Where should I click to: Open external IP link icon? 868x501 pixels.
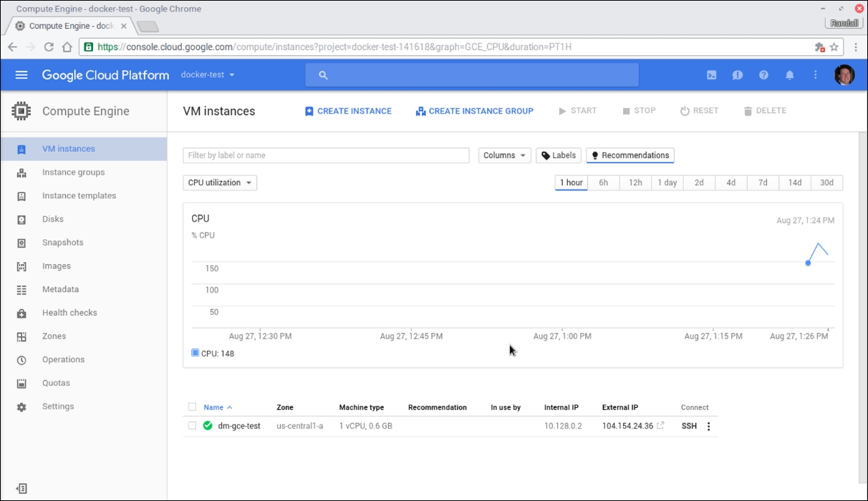point(660,426)
